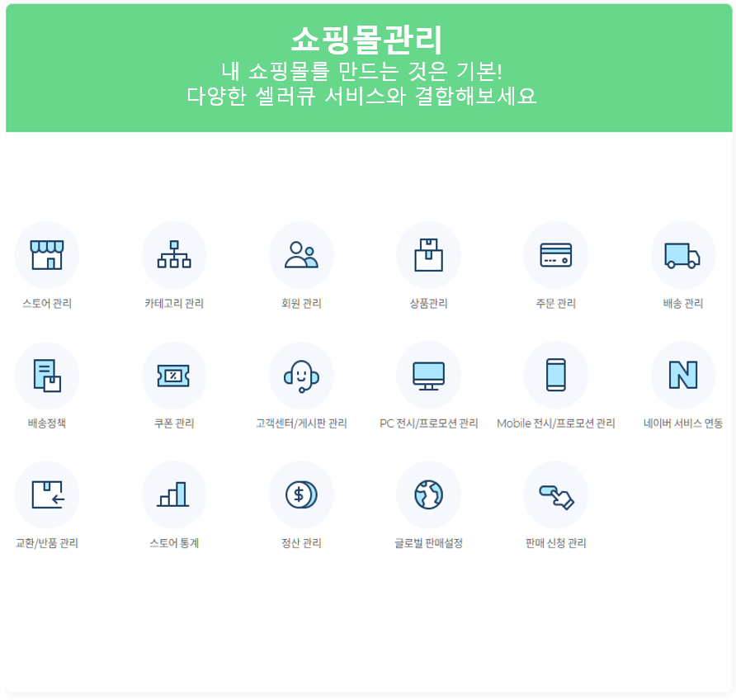Image resolution: width=736 pixels, height=700 pixels.
Task: Open the 상품관리 box icon
Action: [x=428, y=255]
